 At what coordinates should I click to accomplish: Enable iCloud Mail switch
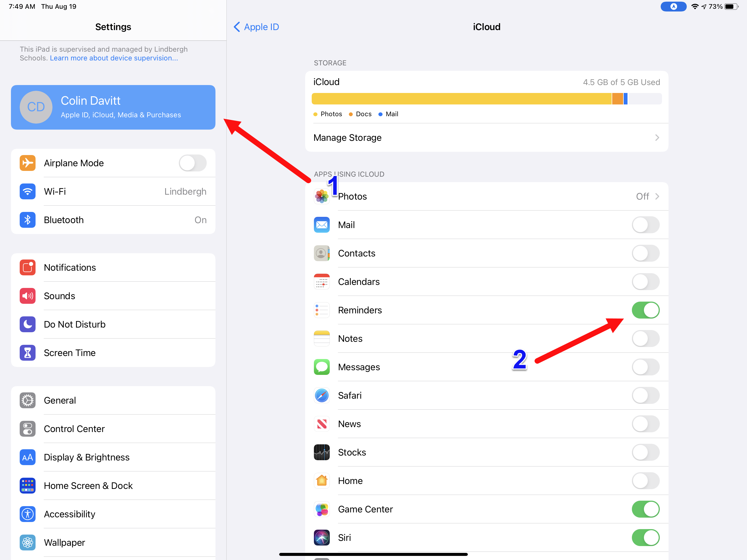(x=645, y=224)
